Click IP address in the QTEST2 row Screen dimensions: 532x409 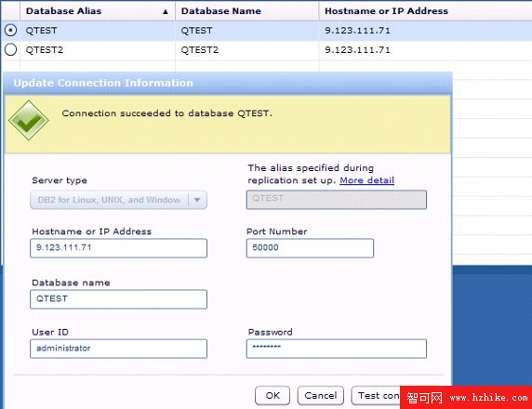point(357,50)
